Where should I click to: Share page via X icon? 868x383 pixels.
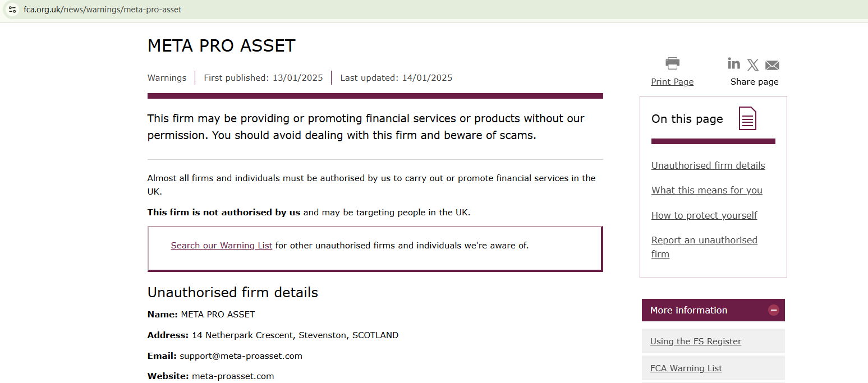click(753, 65)
